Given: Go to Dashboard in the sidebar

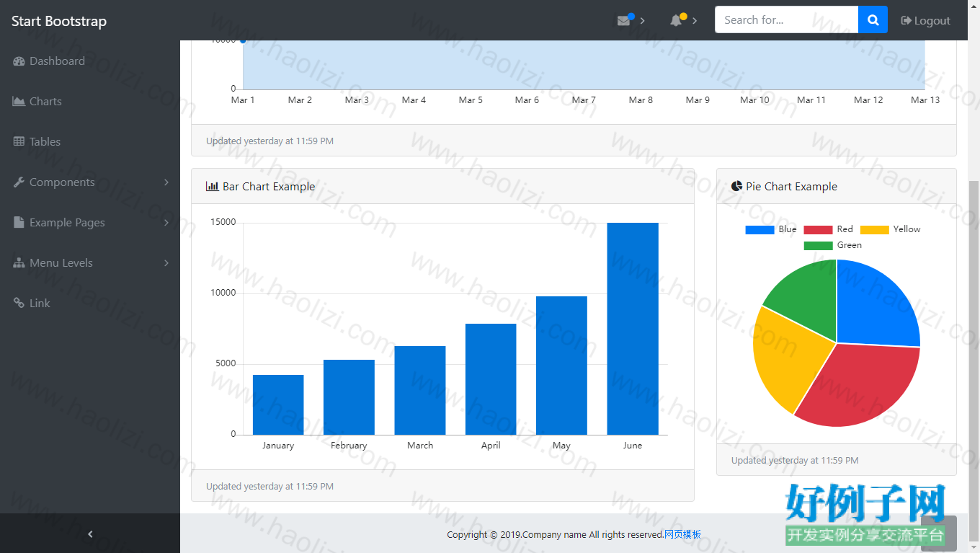Looking at the screenshot, I should (x=90, y=61).
